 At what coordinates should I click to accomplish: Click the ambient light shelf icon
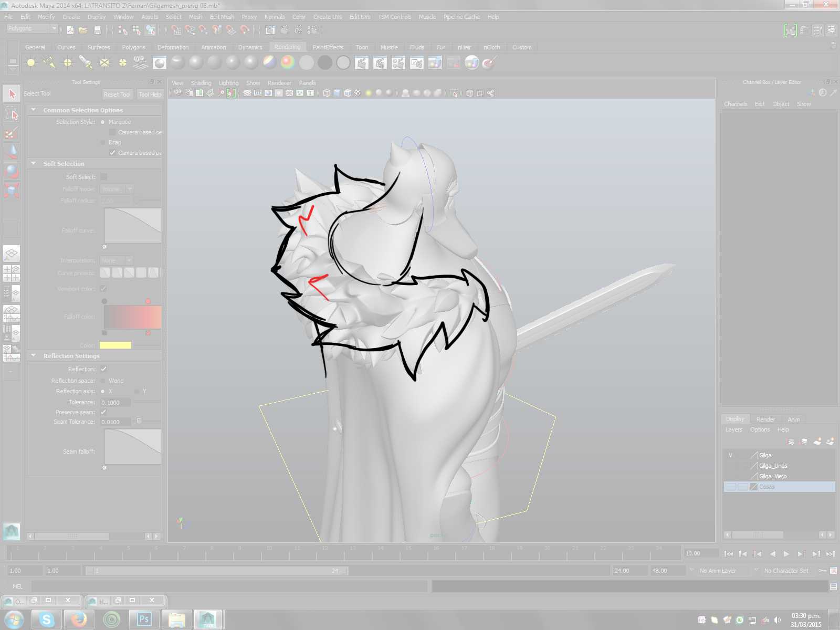31,63
